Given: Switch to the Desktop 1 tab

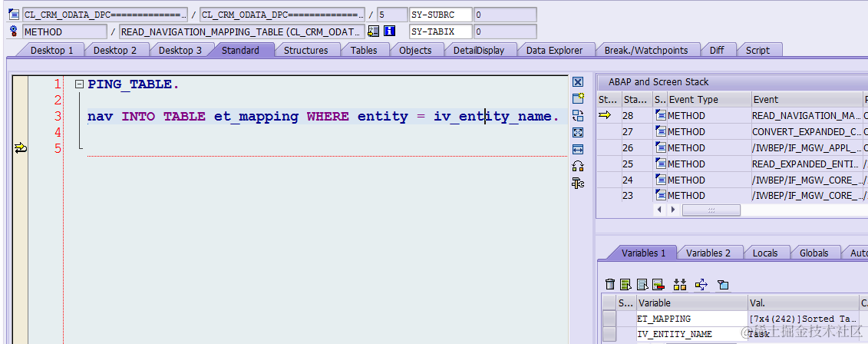Looking at the screenshot, I should 51,50.
